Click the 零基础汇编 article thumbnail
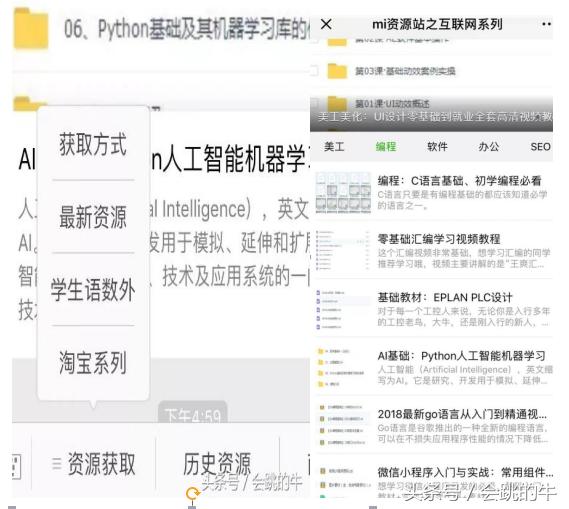 point(343,251)
